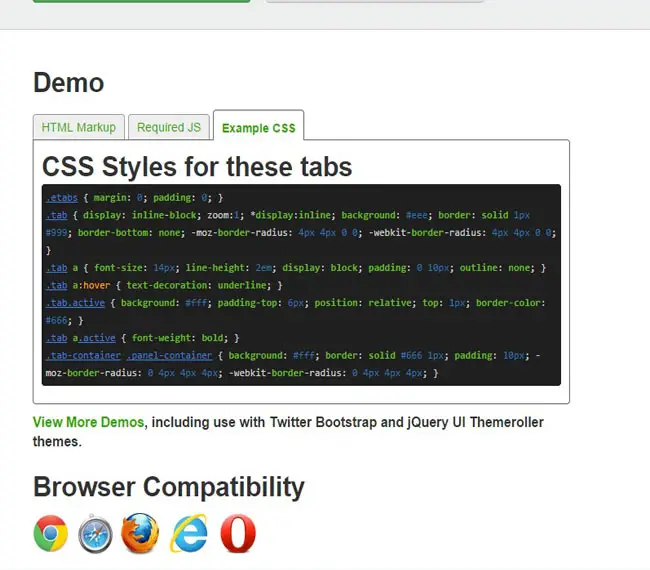
Task: Click the .tab-container selector in code
Action: pos(83,355)
